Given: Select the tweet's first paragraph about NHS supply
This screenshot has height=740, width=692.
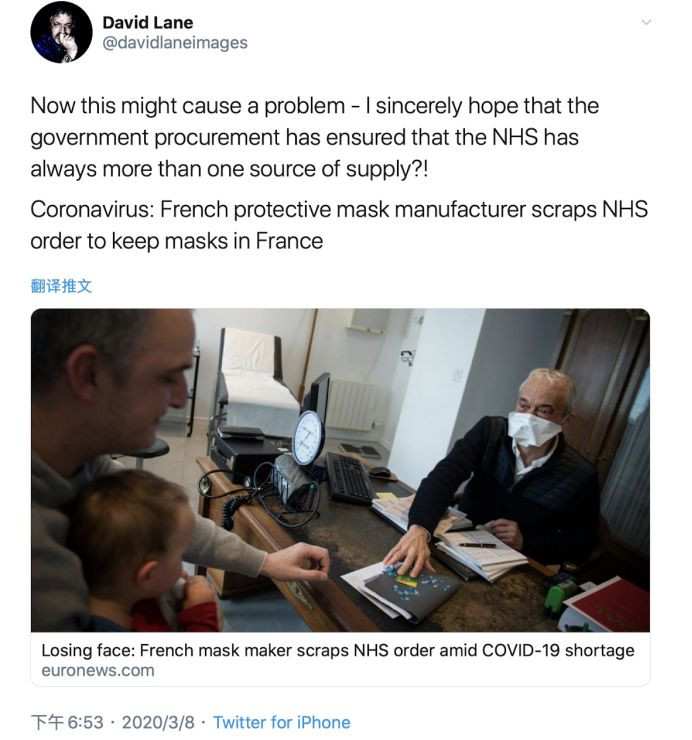Looking at the screenshot, I should tap(315, 137).
